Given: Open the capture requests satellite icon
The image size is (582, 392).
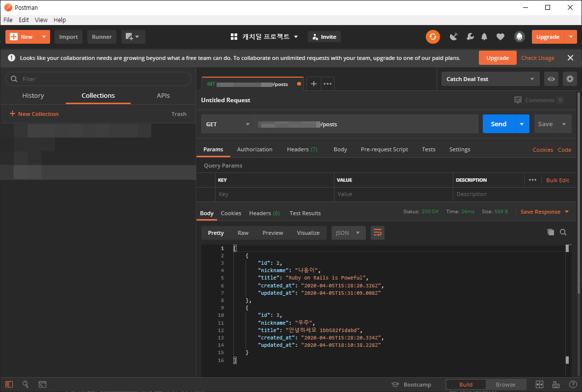Looking at the screenshot, I should point(454,37).
